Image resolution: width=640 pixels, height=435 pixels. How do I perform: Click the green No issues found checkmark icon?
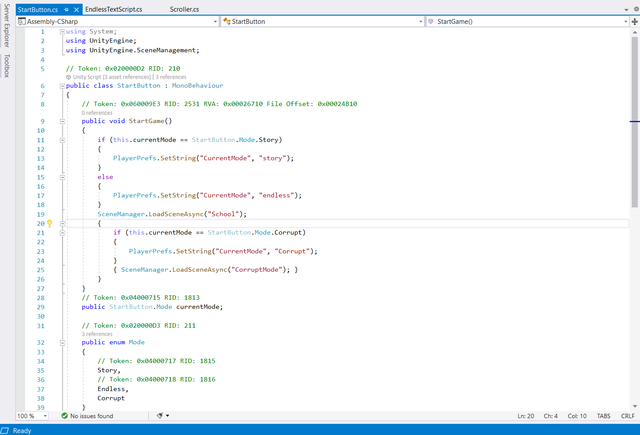click(x=64, y=416)
